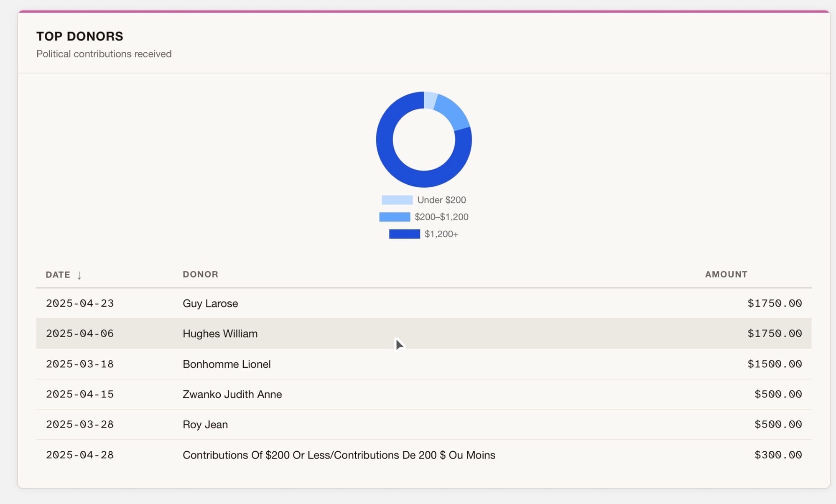Sort table by AMOUNT column header
This screenshot has width=836, height=504.
coord(726,274)
